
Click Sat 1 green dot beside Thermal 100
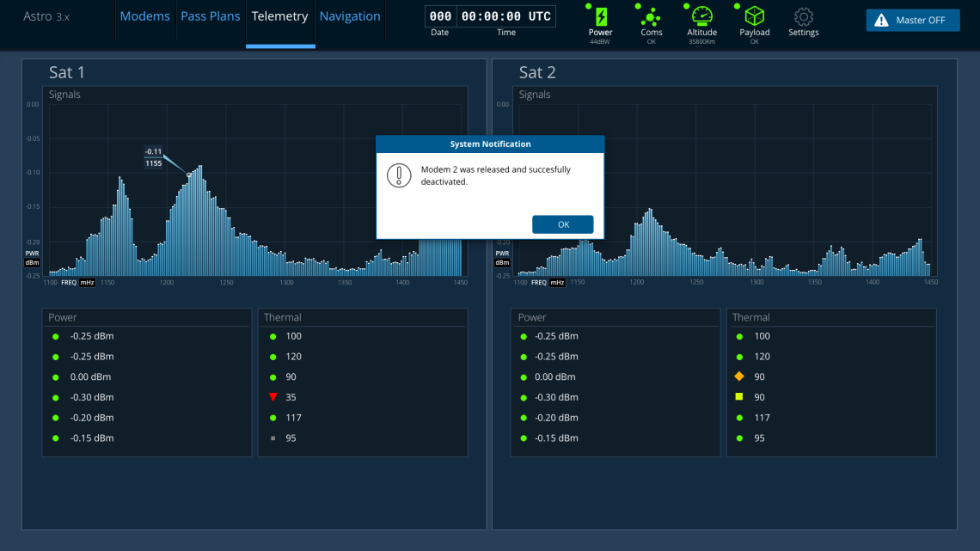pyautogui.click(x=273, y=337)
